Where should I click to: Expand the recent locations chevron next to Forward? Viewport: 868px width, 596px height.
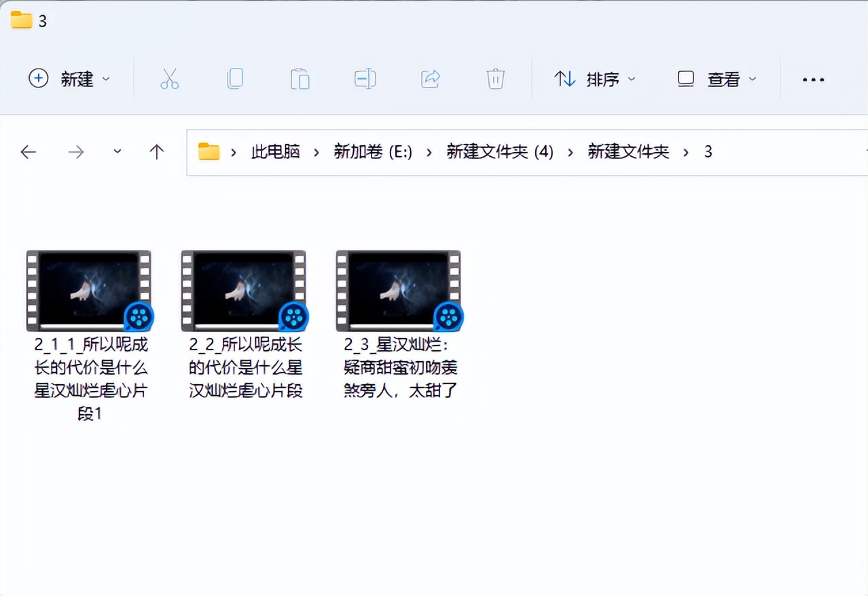pos(117,151)
